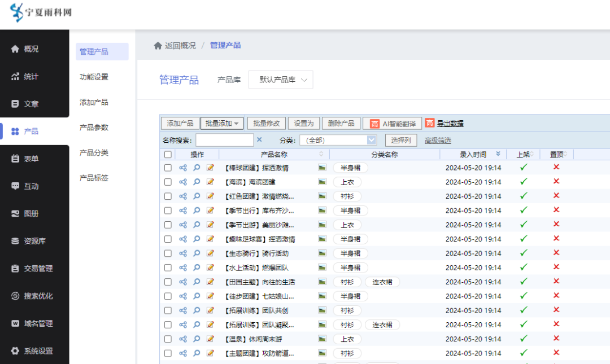The height and width of the screenshot is (364, 610).
Task: Expand the 批量添加 dropdown button
Action: [222, 123]
